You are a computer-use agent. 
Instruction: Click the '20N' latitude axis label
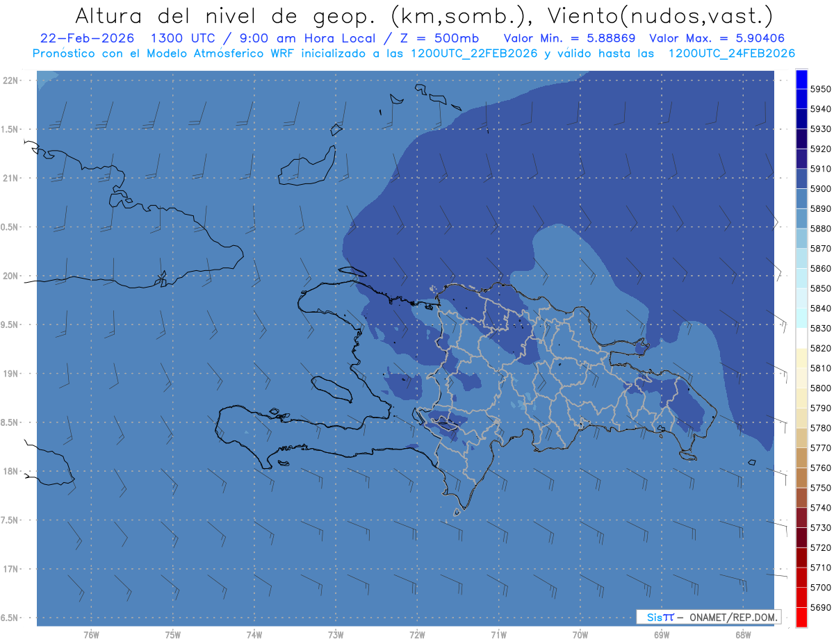click(x=10, y=276)
